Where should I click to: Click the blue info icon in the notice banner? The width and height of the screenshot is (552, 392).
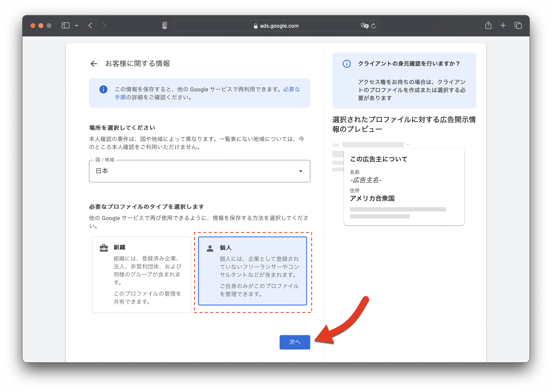coord(103,89)
